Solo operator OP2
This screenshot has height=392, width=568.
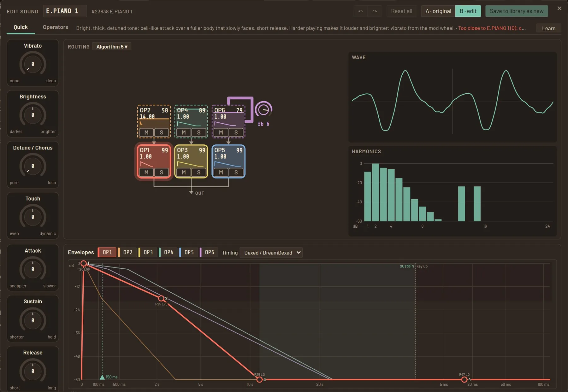[162, 132]
